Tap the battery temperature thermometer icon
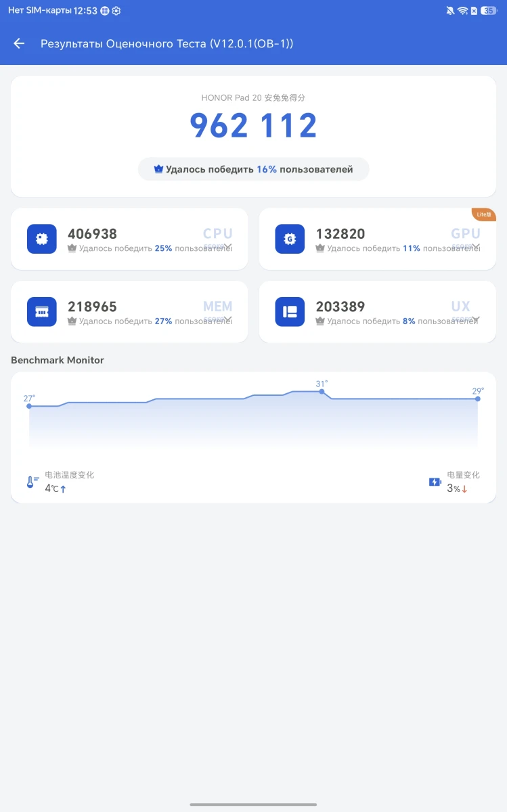The width and height of the screenshot is (507, 812). (x=32, y=482)
